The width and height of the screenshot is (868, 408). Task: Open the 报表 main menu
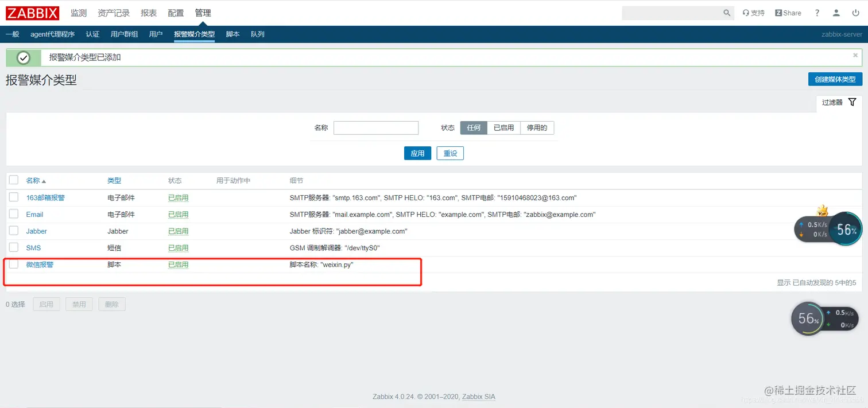pyautogui.click(x=149, y=13)
